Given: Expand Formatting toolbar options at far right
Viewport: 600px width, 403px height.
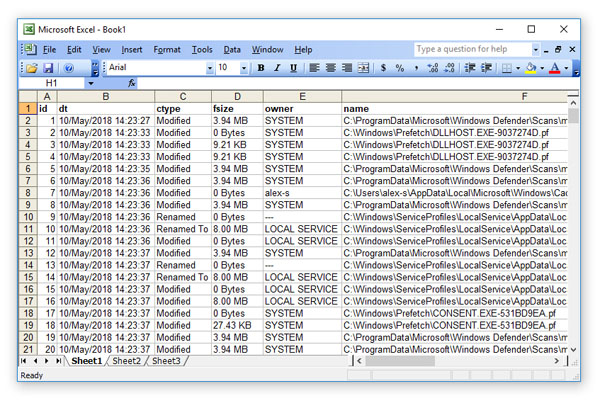Looking at the screenshot, I should click(576, 68).
